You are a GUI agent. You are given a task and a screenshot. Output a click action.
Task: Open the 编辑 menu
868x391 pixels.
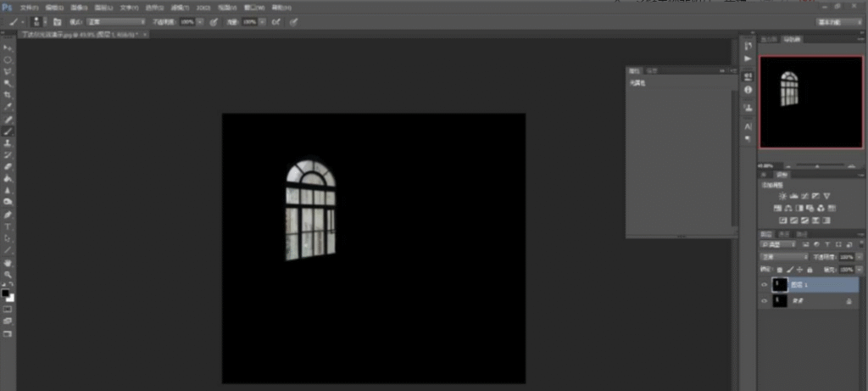(53, 8)
